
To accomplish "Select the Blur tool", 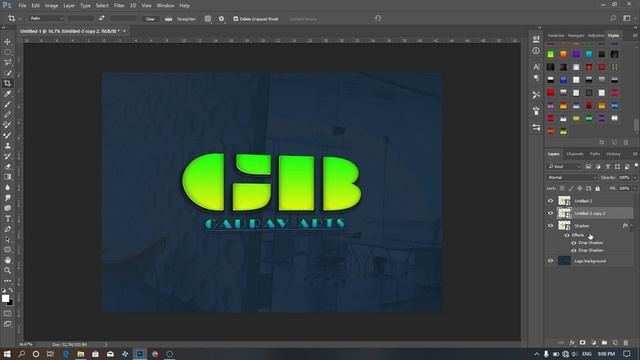I will point(7,187).
